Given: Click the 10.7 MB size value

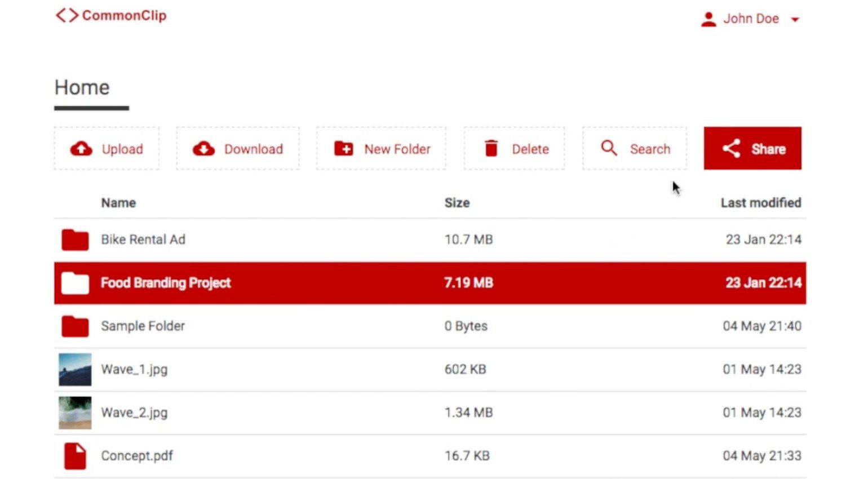Looking at the screenshot, I should point(468,239).
